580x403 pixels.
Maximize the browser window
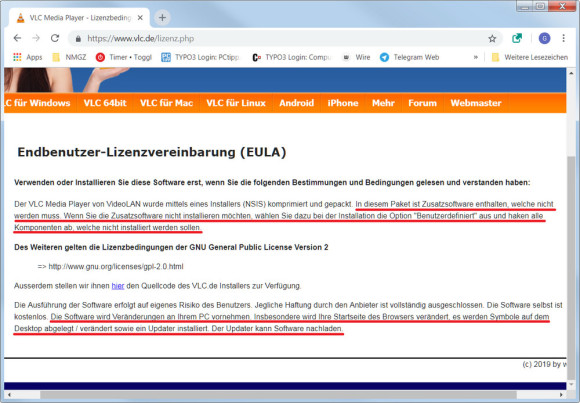[540, 6]
